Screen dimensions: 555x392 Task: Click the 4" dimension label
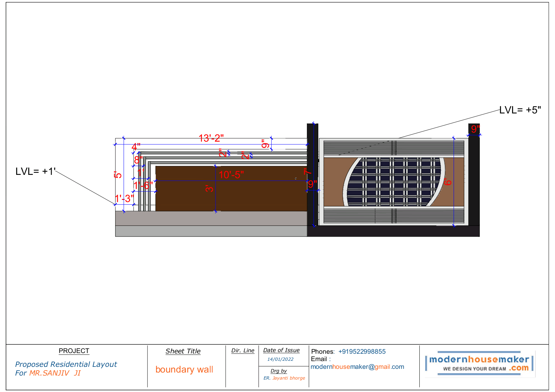[x=136, y=147]
